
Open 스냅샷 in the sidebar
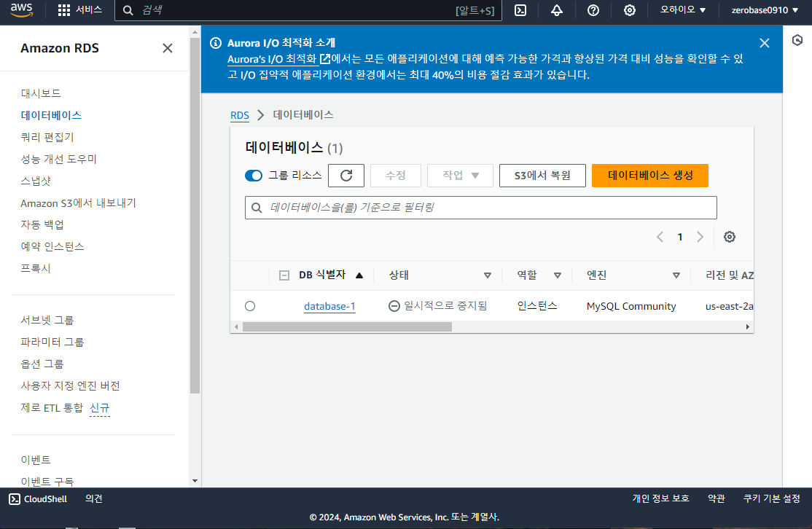[x=36, y=181]
